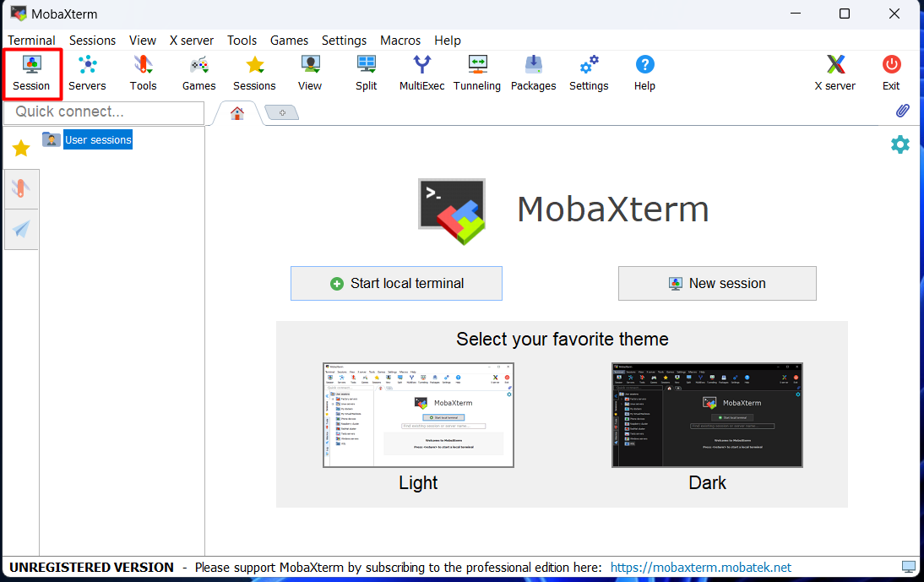
Task: Open the Settings gears toolbar icon
Action: (x=589, y=73)
